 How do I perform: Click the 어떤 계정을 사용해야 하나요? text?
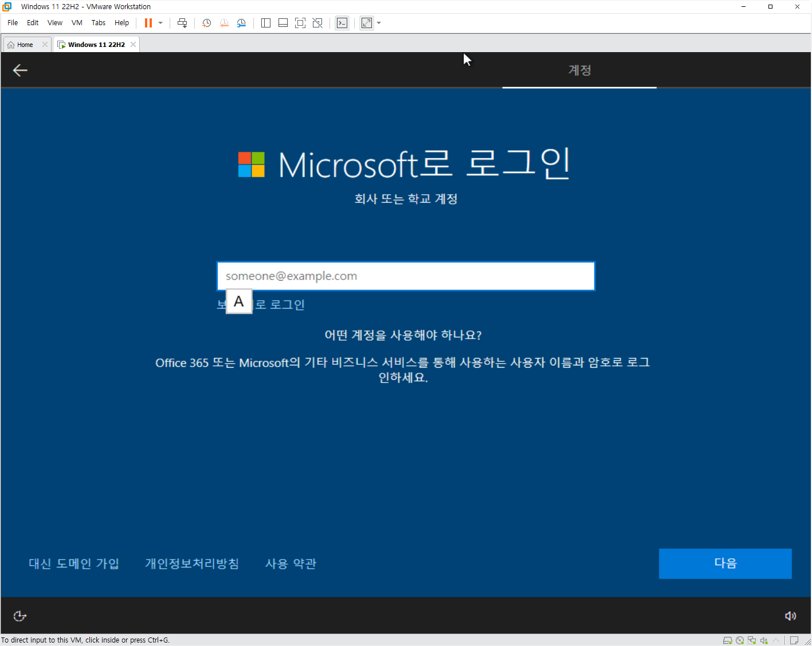click(x=403, y=335)
